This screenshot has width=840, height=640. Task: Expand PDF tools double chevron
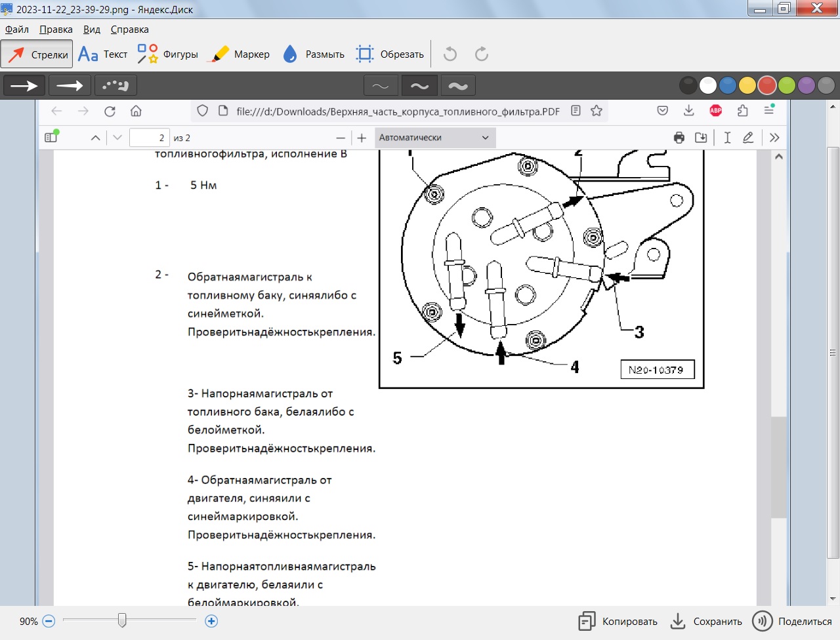[774, 138]
